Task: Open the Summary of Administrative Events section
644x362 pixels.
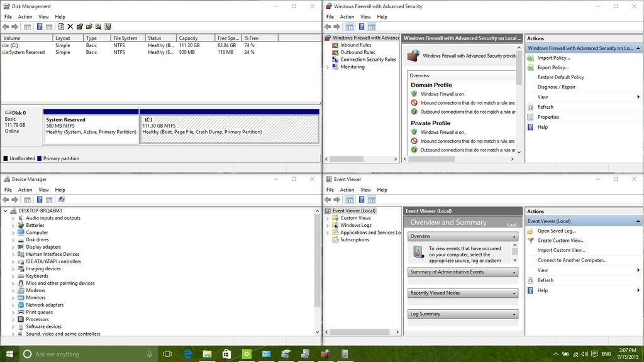Action: tap(462, 272)
